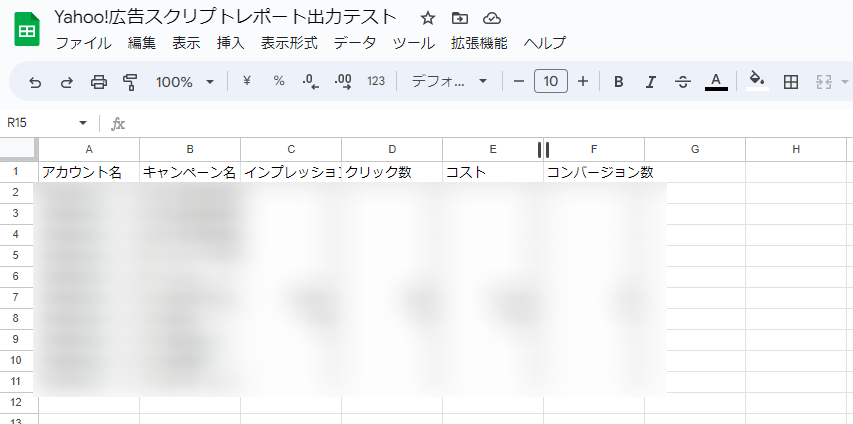Click the undo arrow icon
The width and height of the screenshot is (853, 424).
pos(35,82)
